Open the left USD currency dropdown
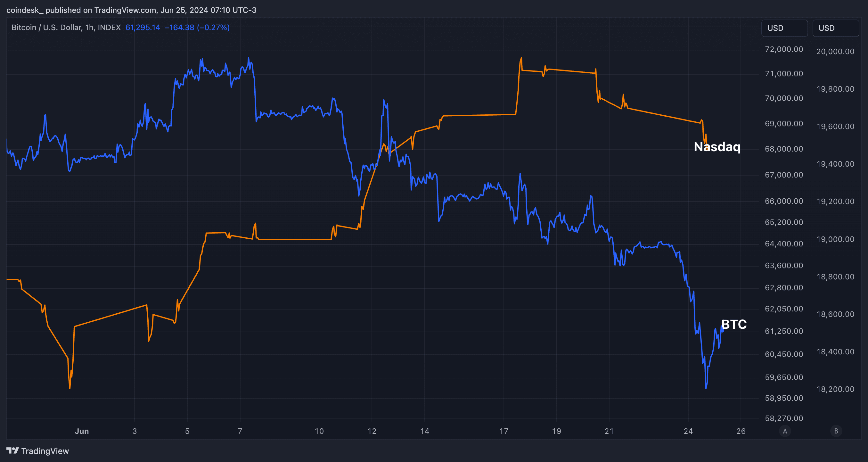 click(x=784, y=28)
